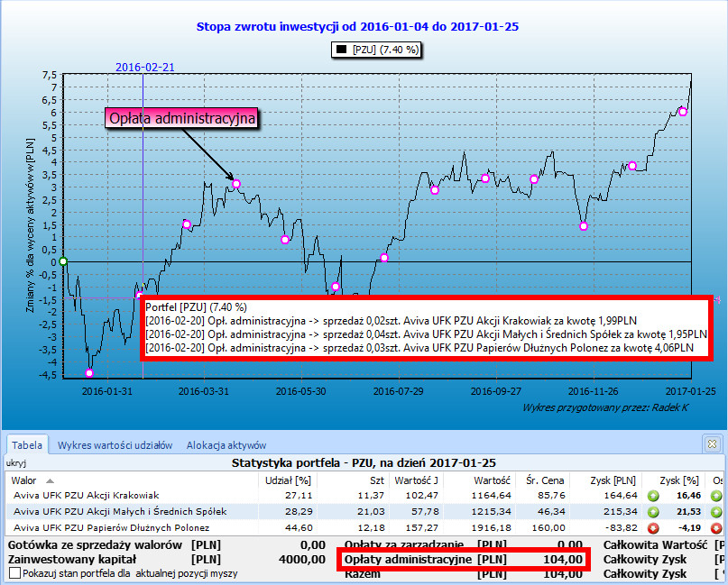The height and width of the screenshot is (585, 728).
Task: Select the Tabela tab
Action: click(x=27, y=444)
